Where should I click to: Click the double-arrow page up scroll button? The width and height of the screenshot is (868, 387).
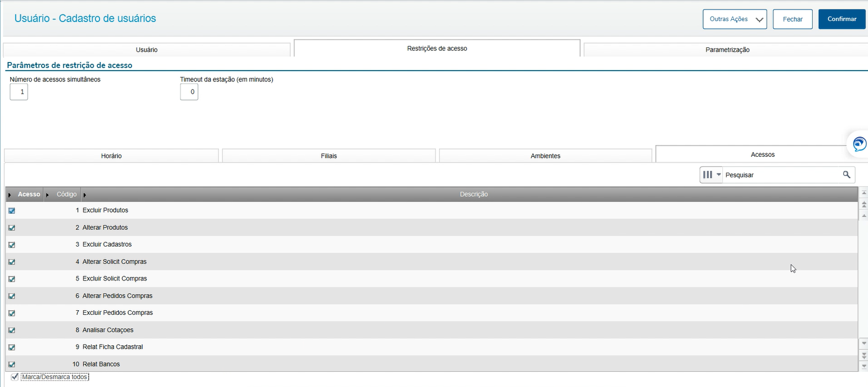863,204
